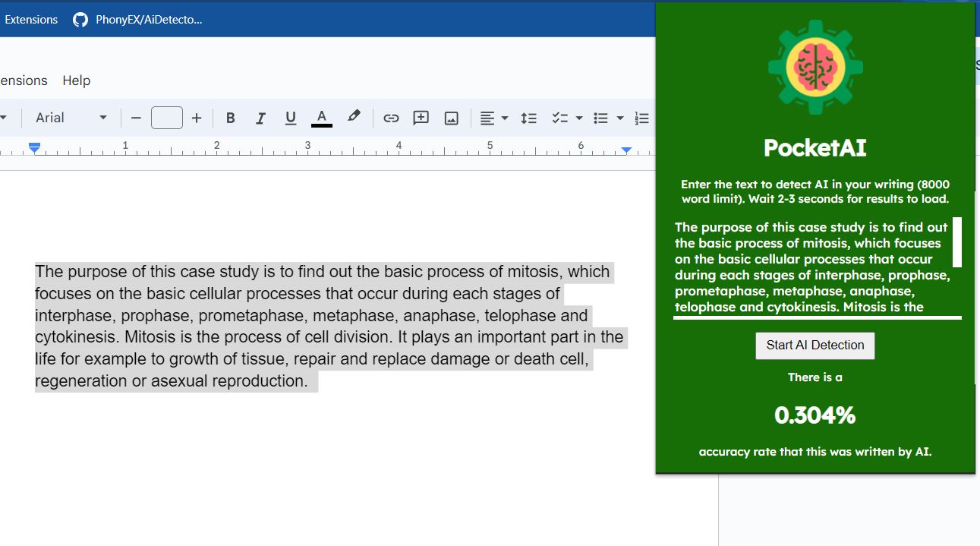
Task: Open the highlight color pen tool
Action: click(353, 117)
